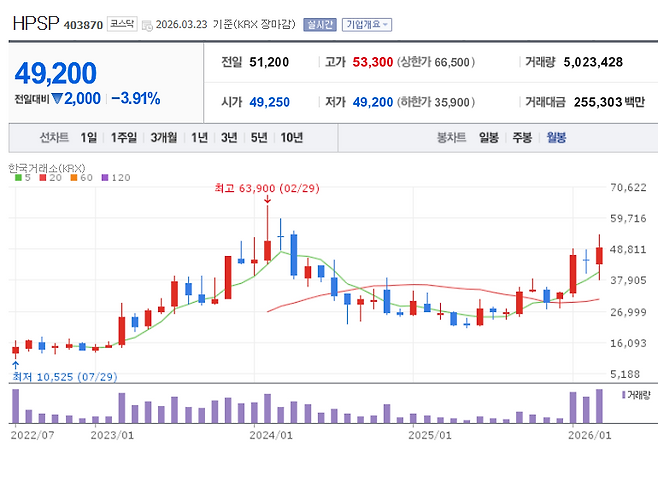Select the 1일 line chart period
658x487 pixels.
89,138
